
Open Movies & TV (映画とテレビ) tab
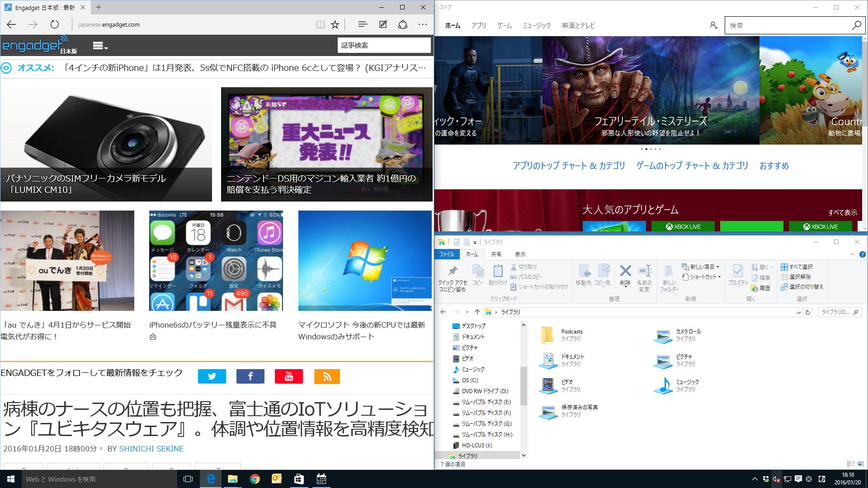[x=579, y=25]
